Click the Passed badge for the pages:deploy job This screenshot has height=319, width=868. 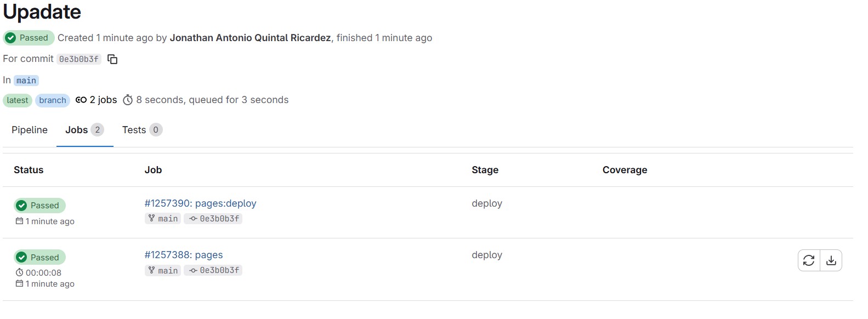[39, 206]
